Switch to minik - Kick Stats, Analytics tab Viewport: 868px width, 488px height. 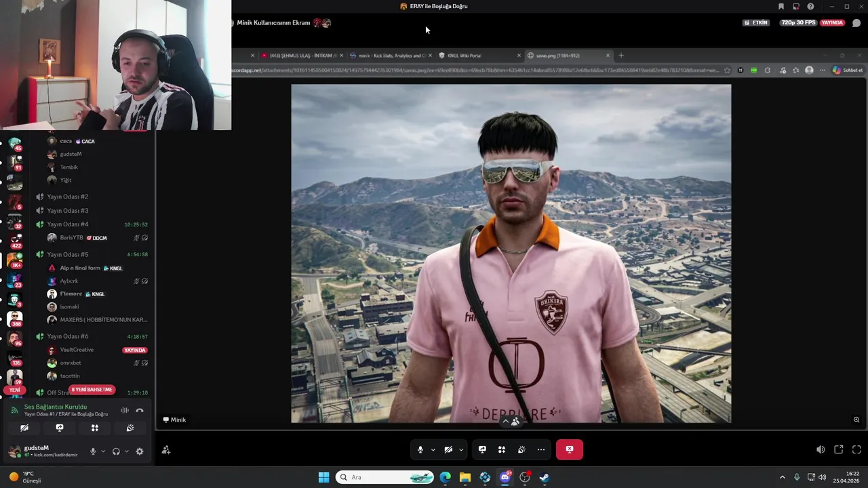click(389, 56)
